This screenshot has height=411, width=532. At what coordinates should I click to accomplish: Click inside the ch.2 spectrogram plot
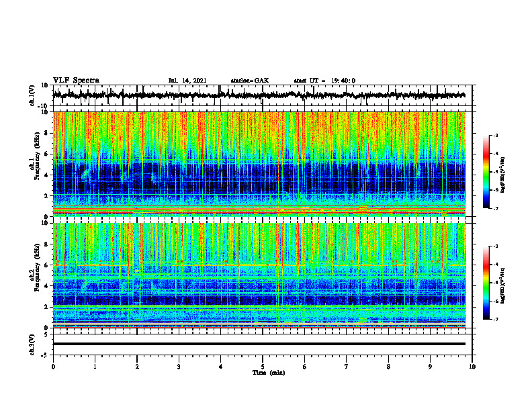(x=259, y=275)
